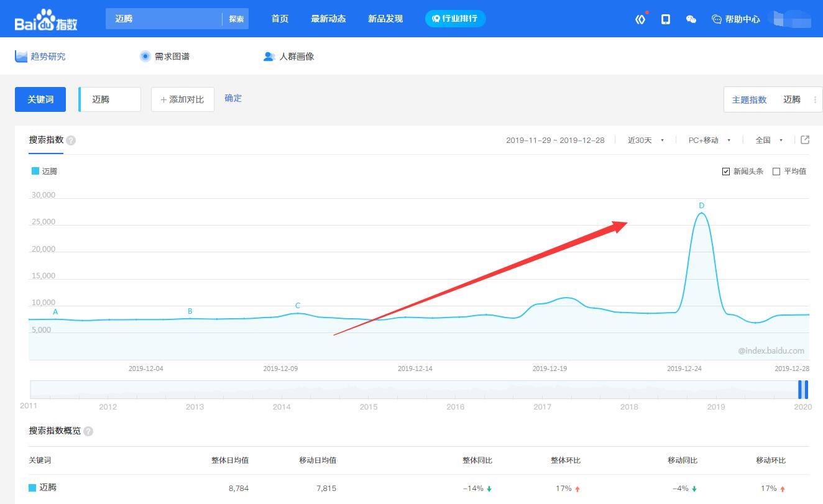This screenshot has height=504, width=823.
Task: Open 新品发现 in top navigation
Action: tap(385, 19)
